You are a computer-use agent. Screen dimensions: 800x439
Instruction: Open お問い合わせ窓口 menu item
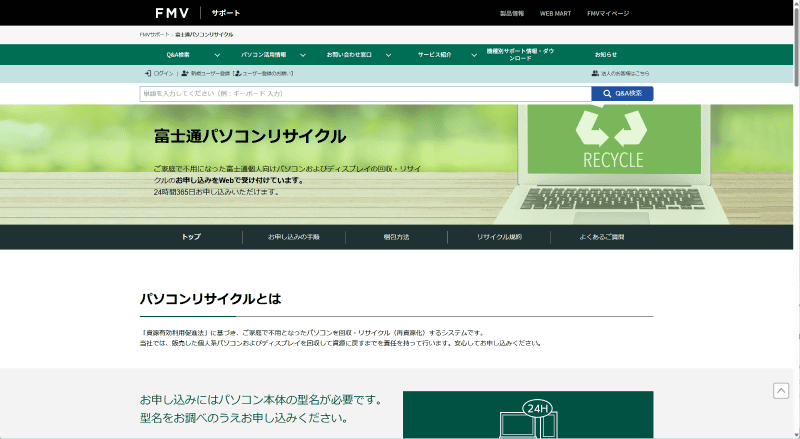[x=349, y=55]
